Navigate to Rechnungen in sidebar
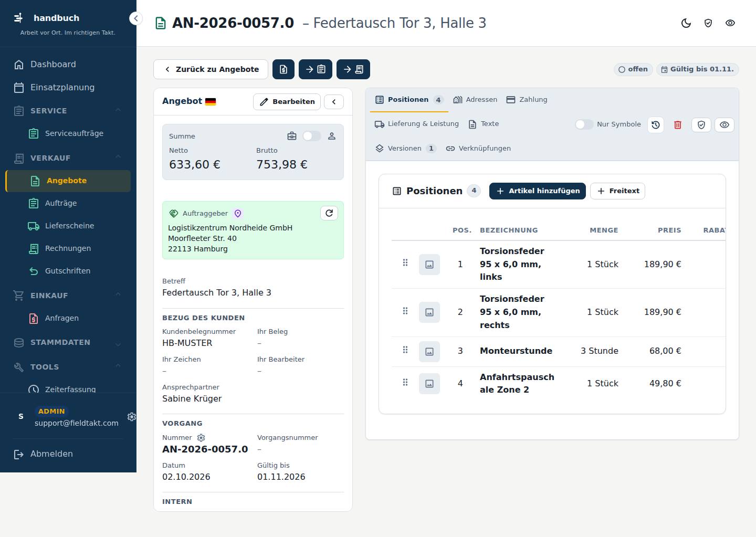 tap(68, 248)
